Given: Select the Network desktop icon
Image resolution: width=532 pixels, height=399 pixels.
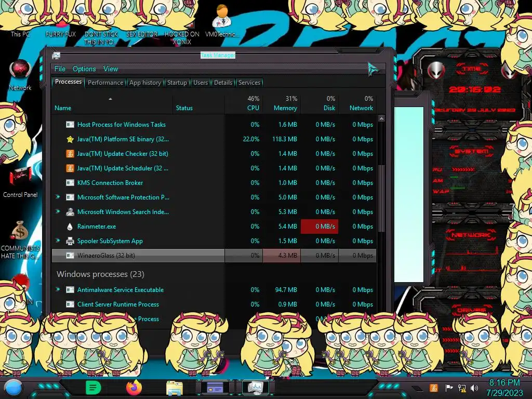Looking at the screenshot, I should pyautogui.click(x=20, y=75).
